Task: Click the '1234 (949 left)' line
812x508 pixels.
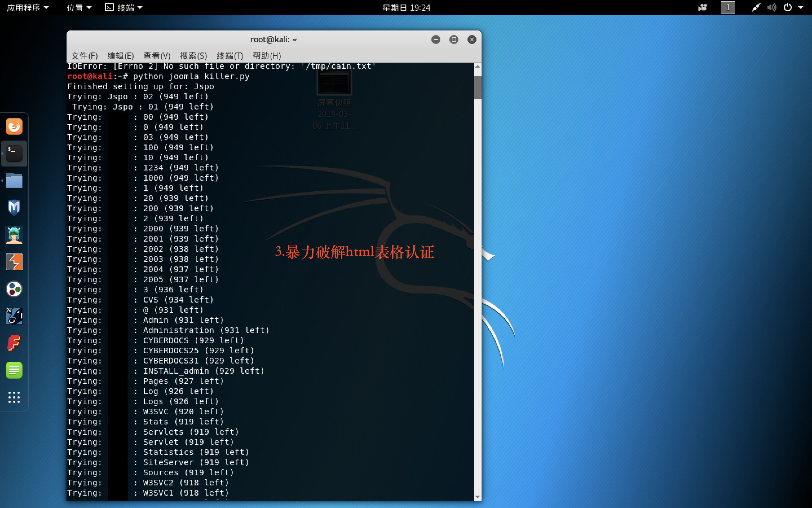Action: pos(143,168)
